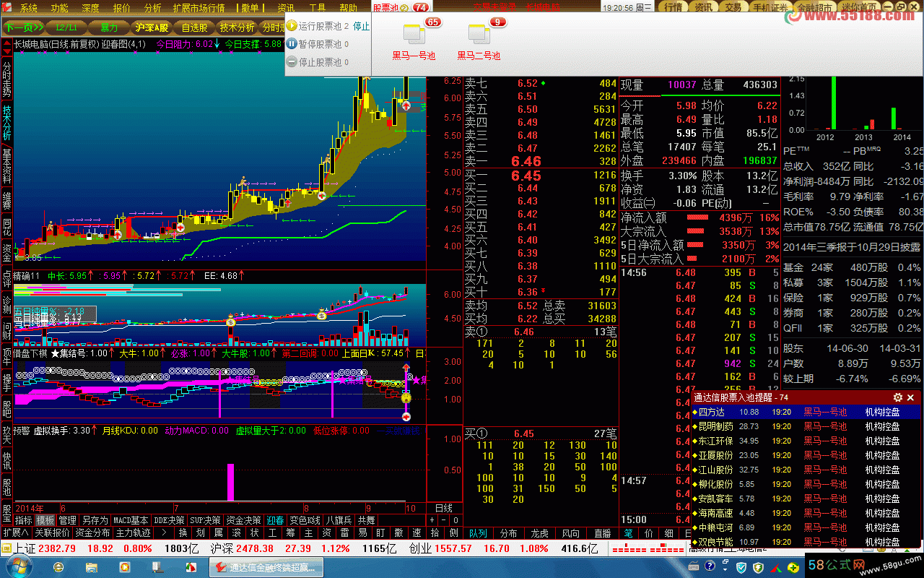The height and width of the screenshot is (578, 924).
Task: Click the pause stock pool icon
Action: (x=292, y=44)
